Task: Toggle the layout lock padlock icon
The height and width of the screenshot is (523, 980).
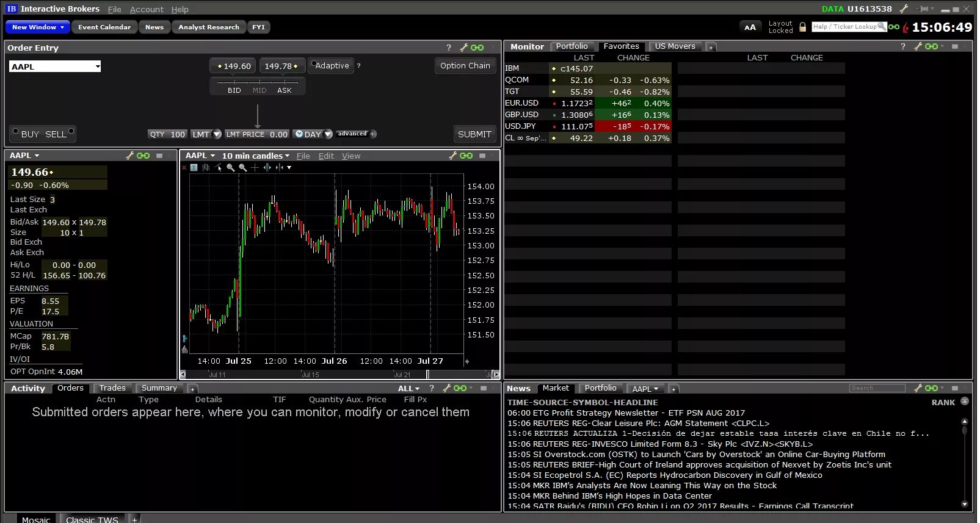Action: coord(802,27)
